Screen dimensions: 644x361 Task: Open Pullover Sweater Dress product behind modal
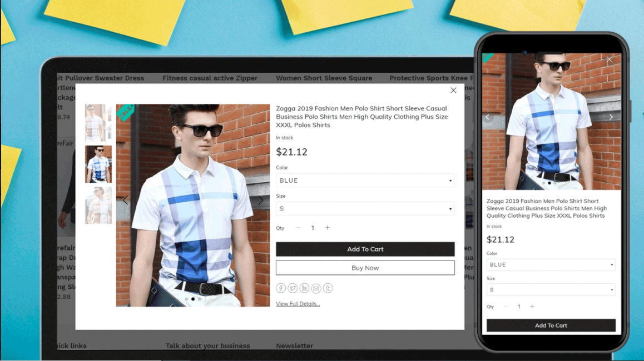tap(101, 78)
